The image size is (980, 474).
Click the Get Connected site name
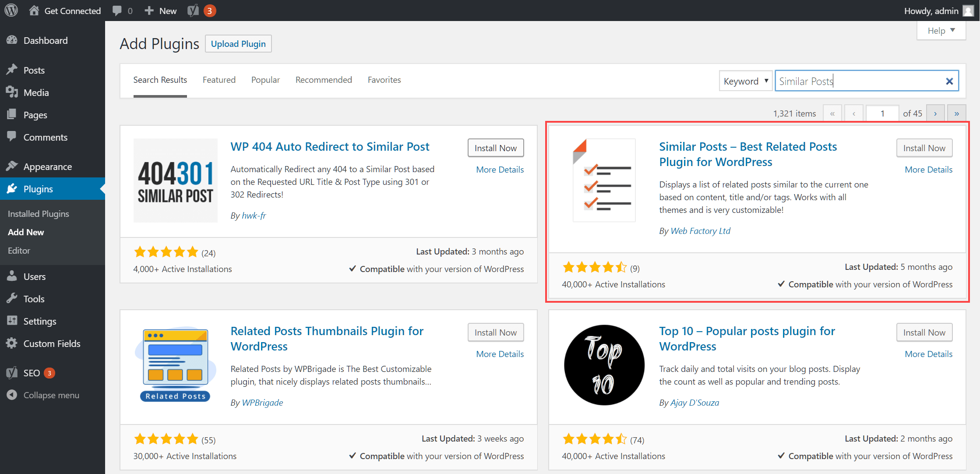(x=73, y=11)
